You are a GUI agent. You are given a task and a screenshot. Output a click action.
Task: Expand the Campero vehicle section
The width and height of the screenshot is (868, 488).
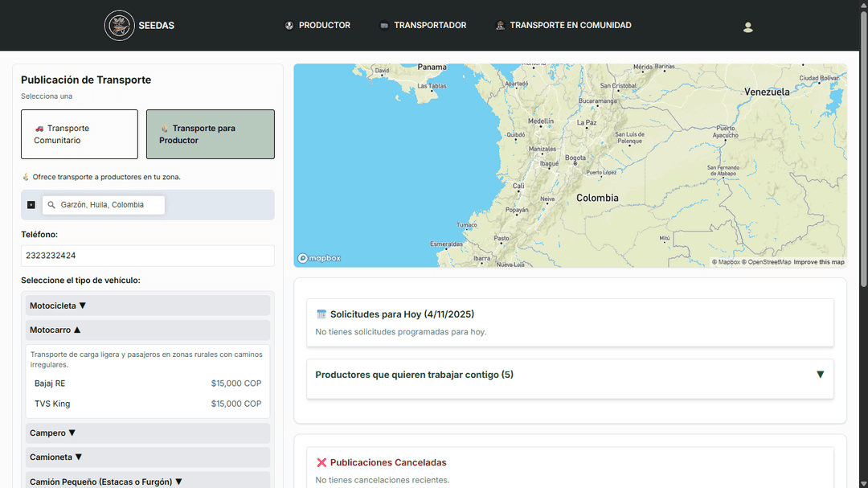(x=148, y=433)
